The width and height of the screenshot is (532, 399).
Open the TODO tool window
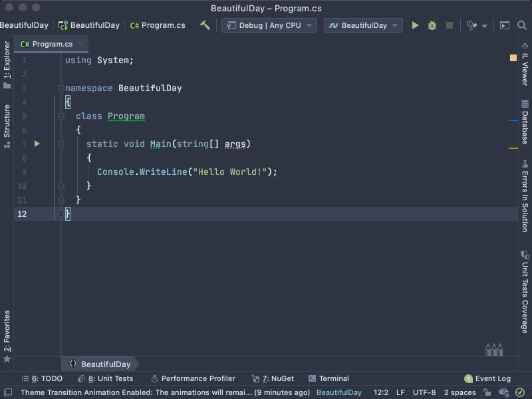[x=42, y=378]
